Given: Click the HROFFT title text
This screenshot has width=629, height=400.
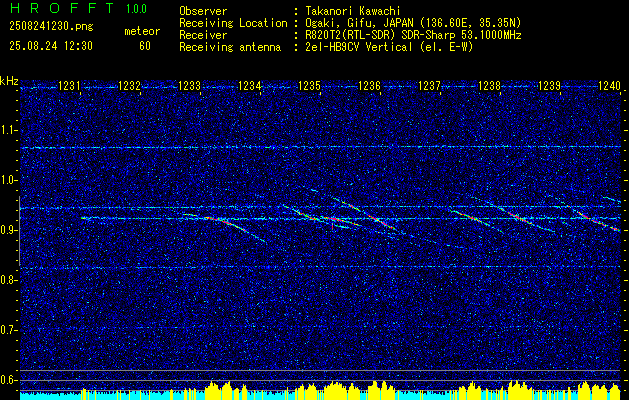Looking at the screenshot, I should pos(62,8).
